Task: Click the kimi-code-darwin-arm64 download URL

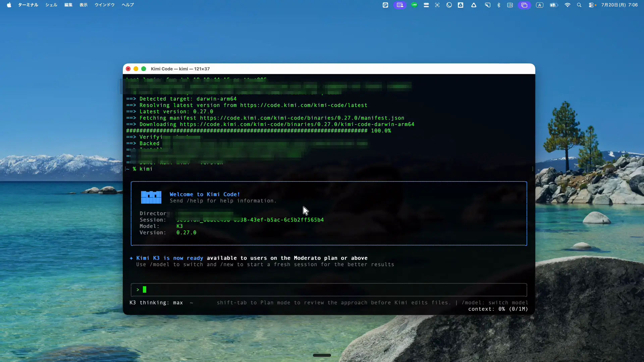Action: point(297,124)
